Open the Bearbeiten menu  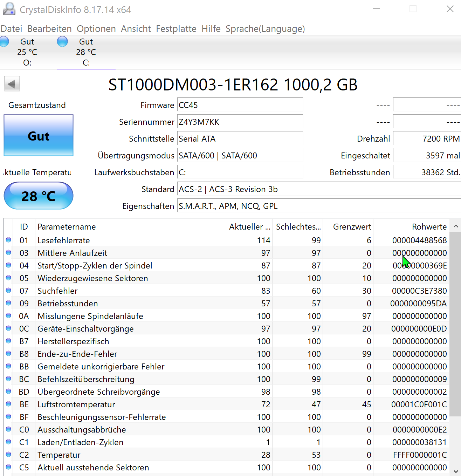pos(49,29)
